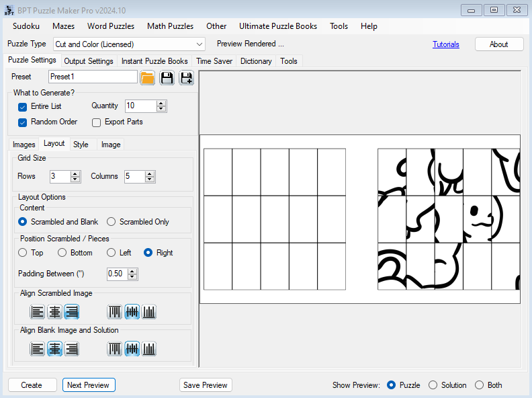
Task: Click the save preset floppy disk icon
Action: pyautogui.click(x=167, y=77)
